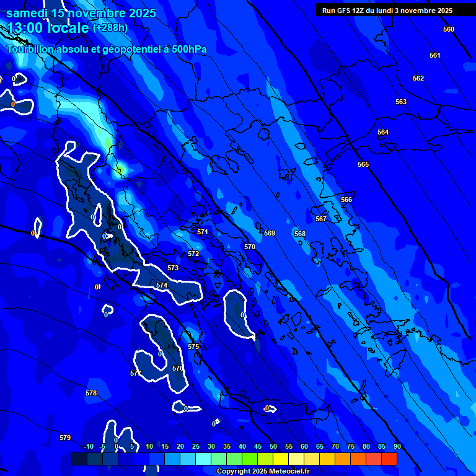The image size is (476, 476).
Task: Click the (+288h) forecast offset label
Action: point(110,28)
